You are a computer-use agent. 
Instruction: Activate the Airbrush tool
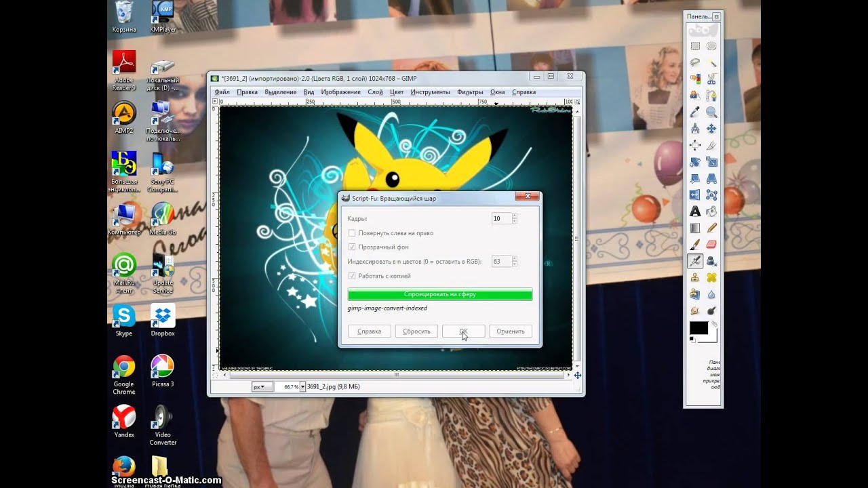(x=695, y=260)
